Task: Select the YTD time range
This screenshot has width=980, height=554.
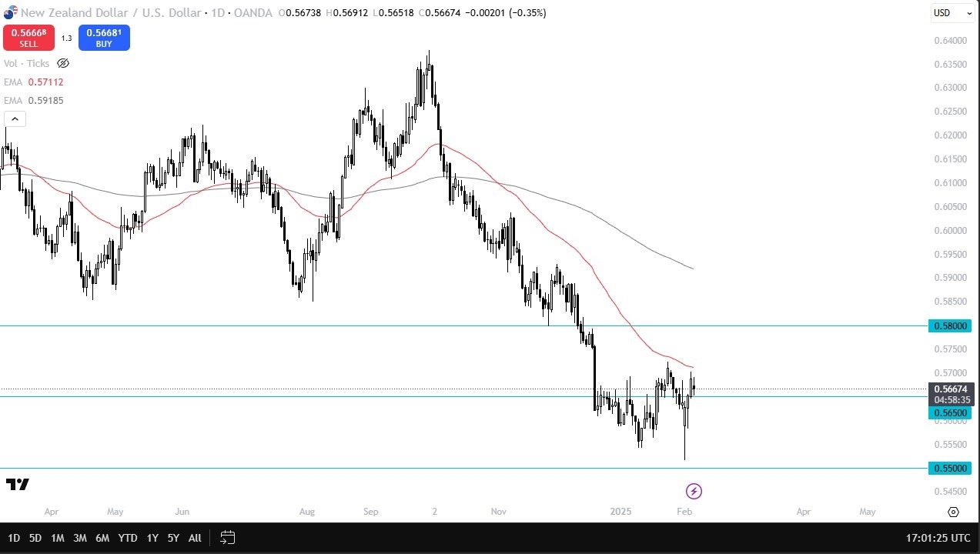Action: tap(128, 538)
